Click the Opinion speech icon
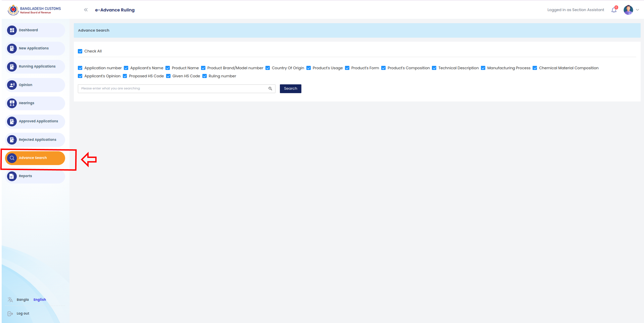Image resolution: width=644 pixels, height=323 pixels. pyautogui.click(x=12, y=85)
